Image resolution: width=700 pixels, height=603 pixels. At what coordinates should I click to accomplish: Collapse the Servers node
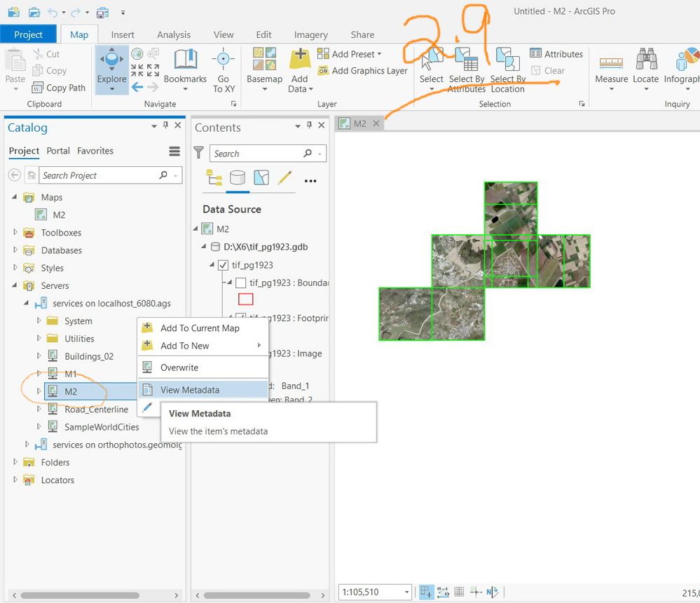pos(14,285)
